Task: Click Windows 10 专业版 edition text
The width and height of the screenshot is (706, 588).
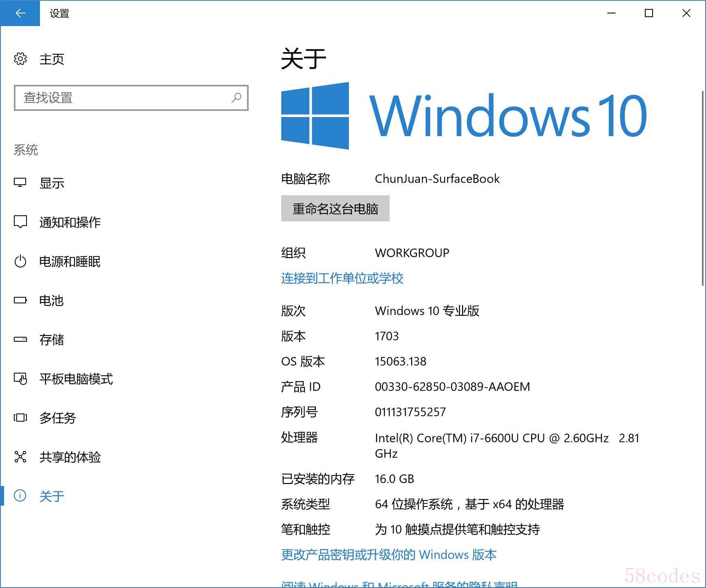Action: click(x=427, y=311)
